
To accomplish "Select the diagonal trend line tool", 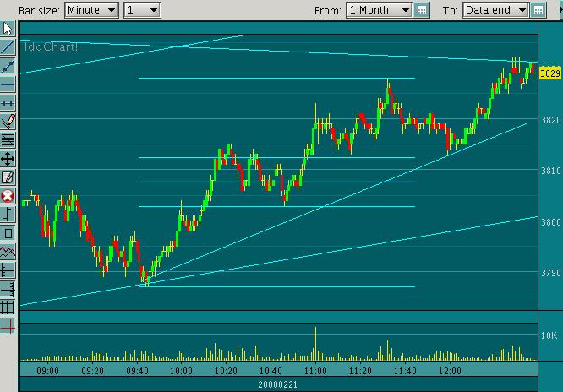I will click(8, 47).
